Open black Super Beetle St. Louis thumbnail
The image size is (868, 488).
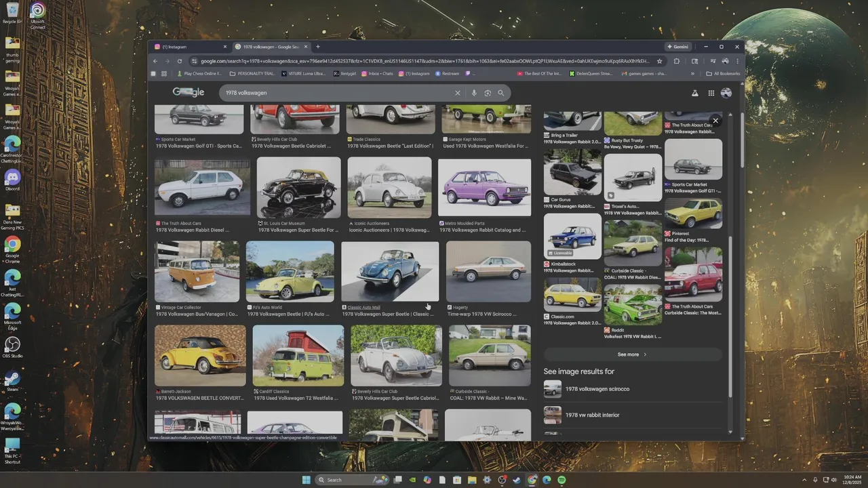point(298,187)
